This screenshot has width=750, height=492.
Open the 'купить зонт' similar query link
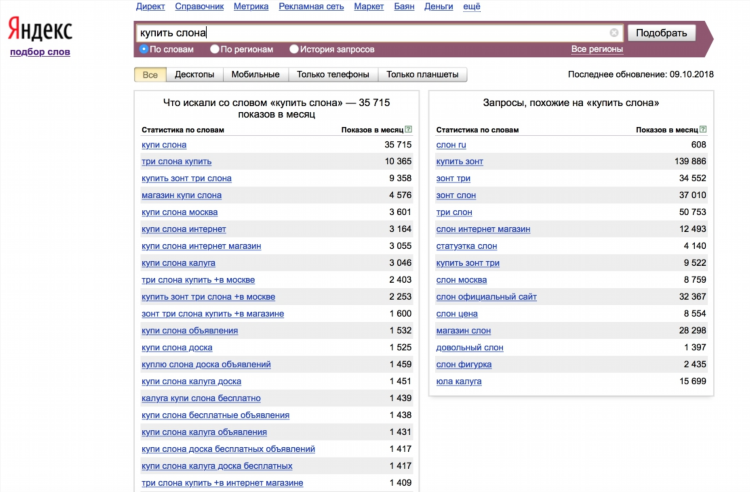[460, 162]
